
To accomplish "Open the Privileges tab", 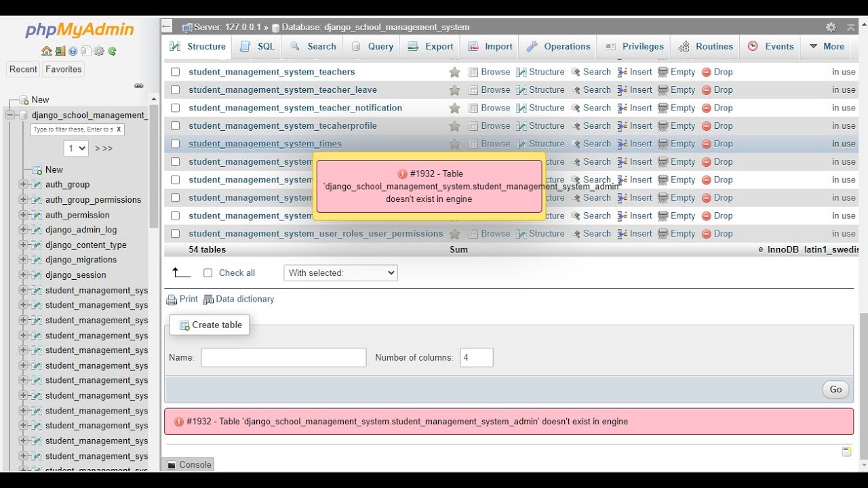I will tap(635, 47).
